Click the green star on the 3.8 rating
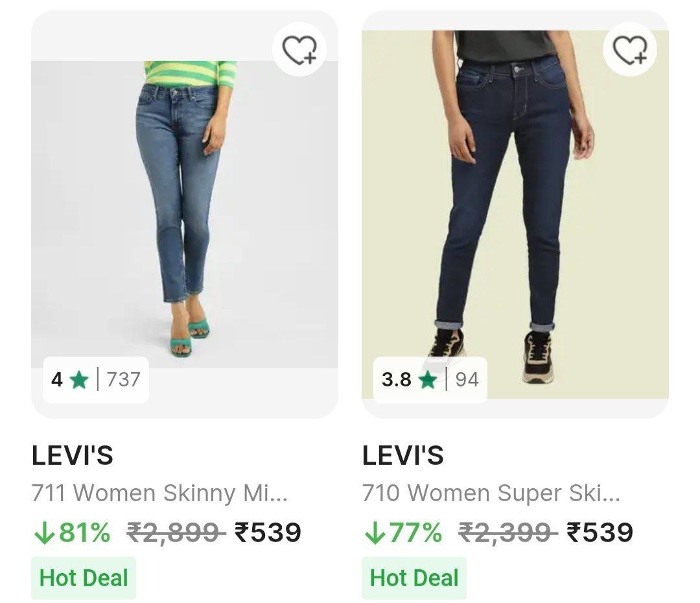The width and height of the screenshot is (700, 603). pos(428,379)
